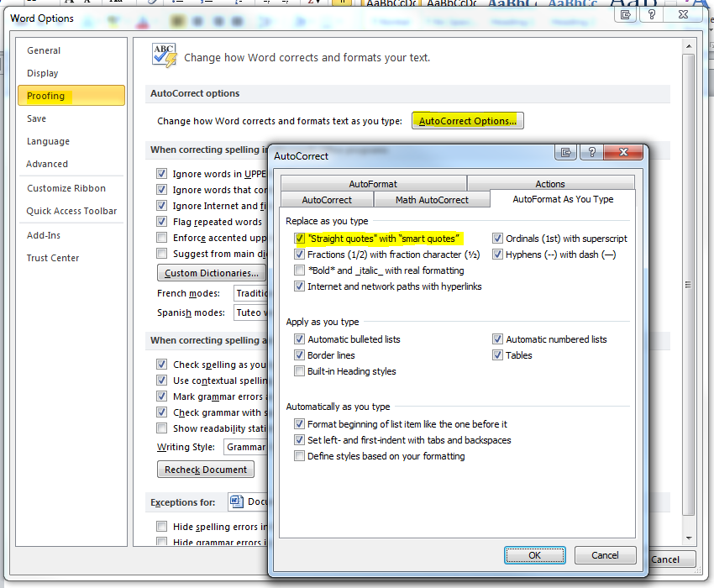Open Advanced options category

click(x=71, y=164)
